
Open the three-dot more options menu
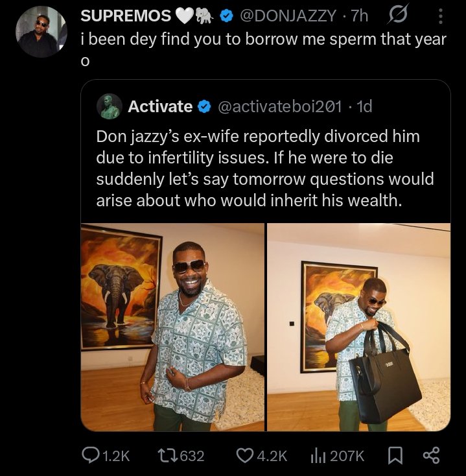(x=441, y=16)
